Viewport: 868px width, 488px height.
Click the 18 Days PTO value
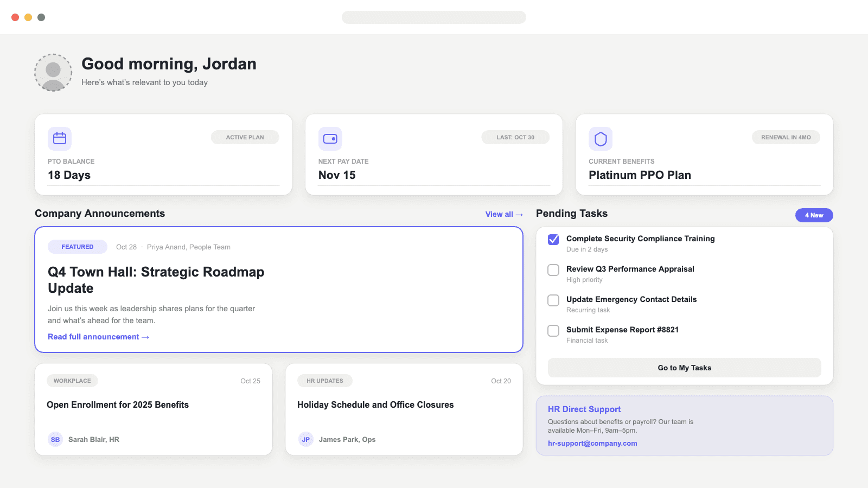coord(69,175)
